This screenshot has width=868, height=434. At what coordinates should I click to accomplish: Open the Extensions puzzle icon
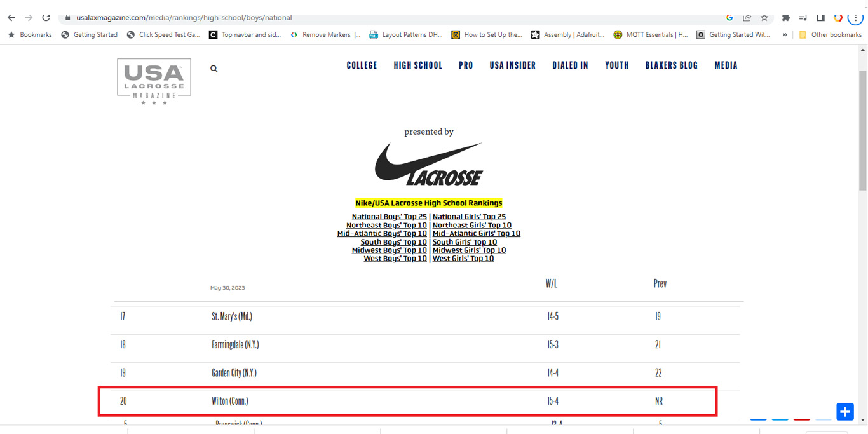[786, 18]
